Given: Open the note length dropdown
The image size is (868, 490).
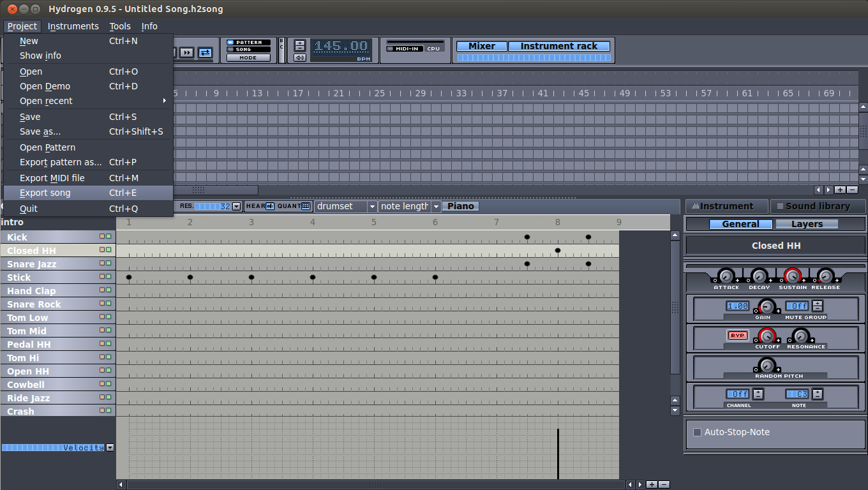Looking at the screenshot, I should tap(410, 206).
